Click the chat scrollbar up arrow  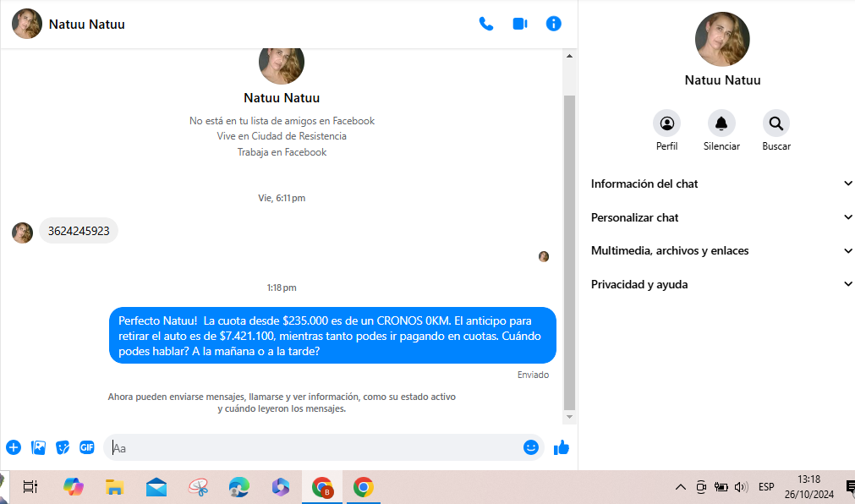pyautogui.click(x=569, y=56)
